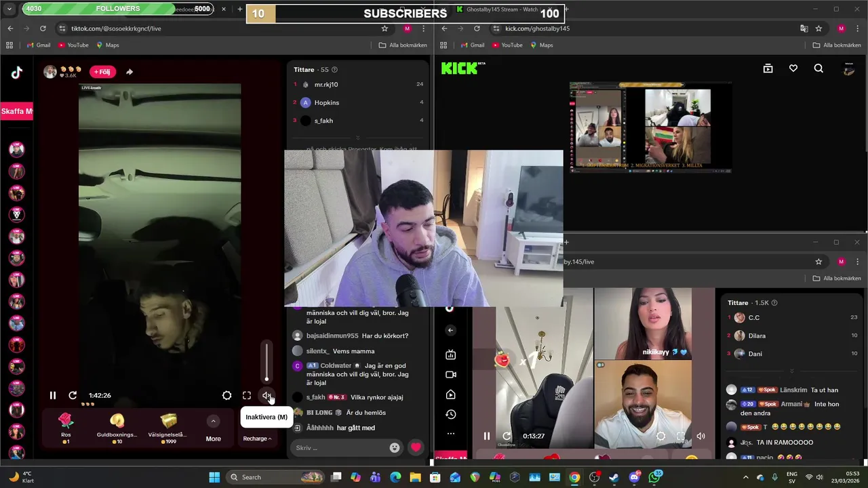This screenshot has height=488, width=868.
Task: Send a Ros gift
Action: [x=66, y=428]
